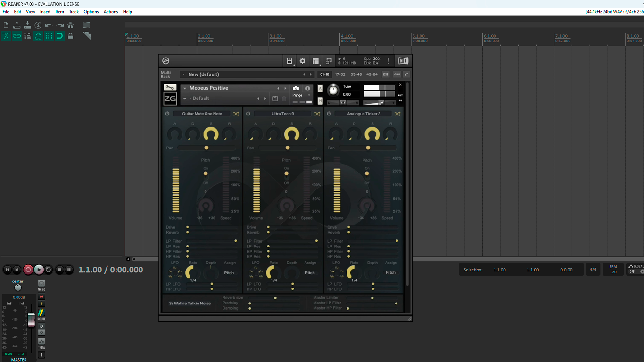Open the Actions menu

[111, 12]
